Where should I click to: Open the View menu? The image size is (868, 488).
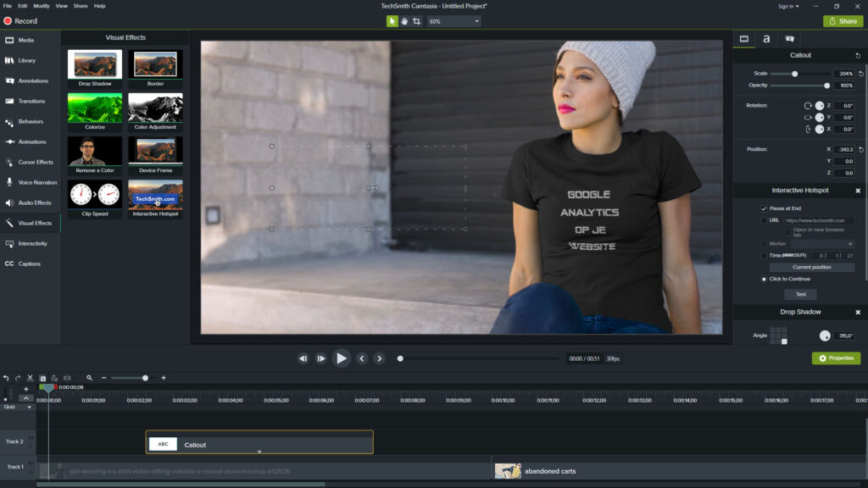[61, 6]
